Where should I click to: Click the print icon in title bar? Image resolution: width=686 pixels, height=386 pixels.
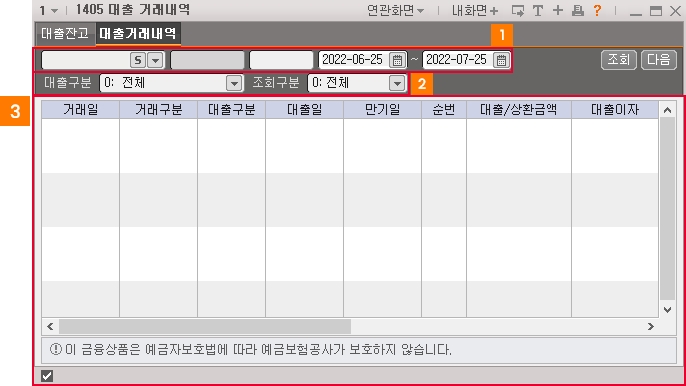coord(578,11)
